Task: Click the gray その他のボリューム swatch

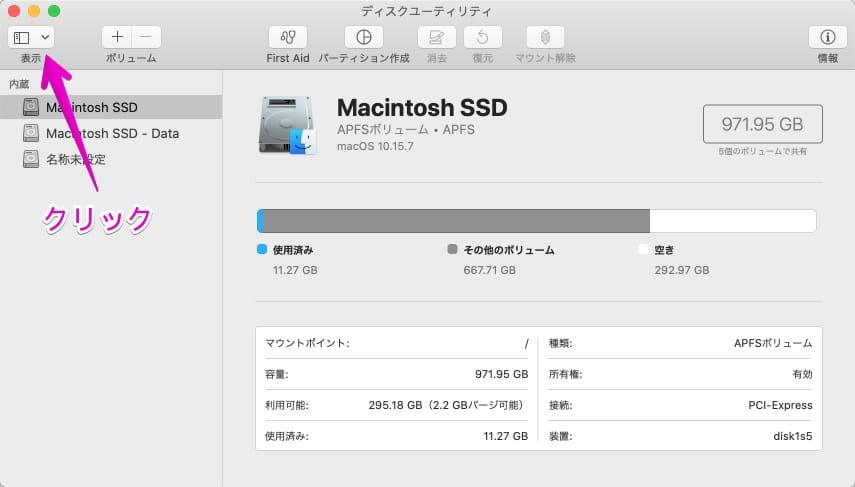Action: coord(452,249)
